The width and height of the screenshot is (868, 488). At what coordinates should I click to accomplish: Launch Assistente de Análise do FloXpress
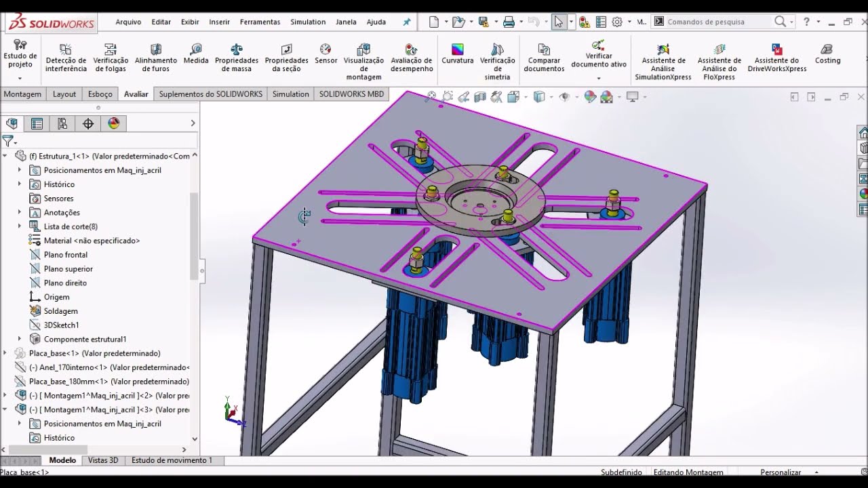coord(719,62)
